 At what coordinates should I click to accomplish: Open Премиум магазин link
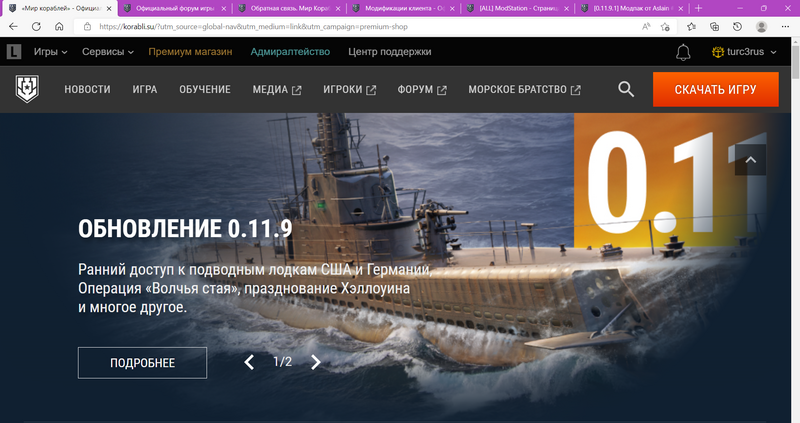coord(190,52)
